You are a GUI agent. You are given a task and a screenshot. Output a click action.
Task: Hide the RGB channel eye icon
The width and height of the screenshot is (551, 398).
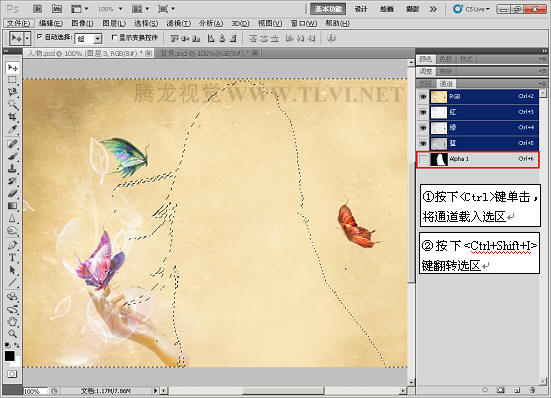pyautogui.click(x=423, y=96)
